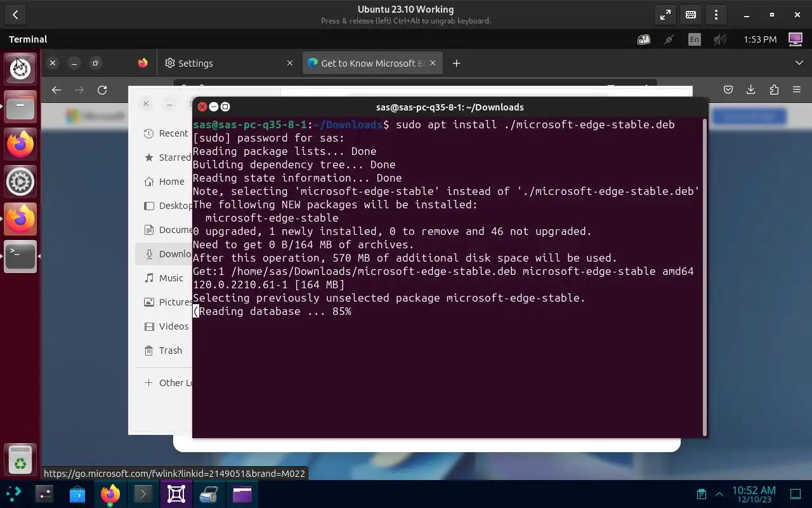Open the Firefox dock icon above Terminal launcher
Image resolution: width=812 pixels, height=508 pixels.
coord(20,219)
